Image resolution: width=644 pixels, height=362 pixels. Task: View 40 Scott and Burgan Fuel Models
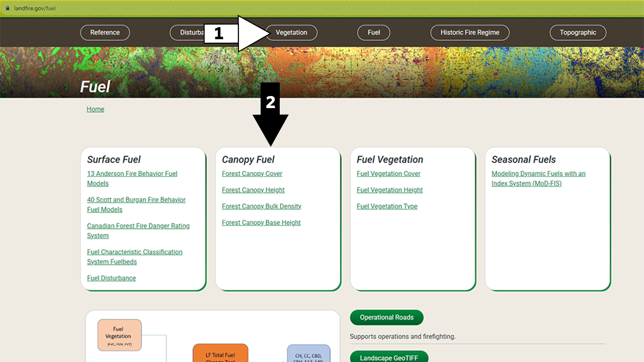click(x=136, y=204)
